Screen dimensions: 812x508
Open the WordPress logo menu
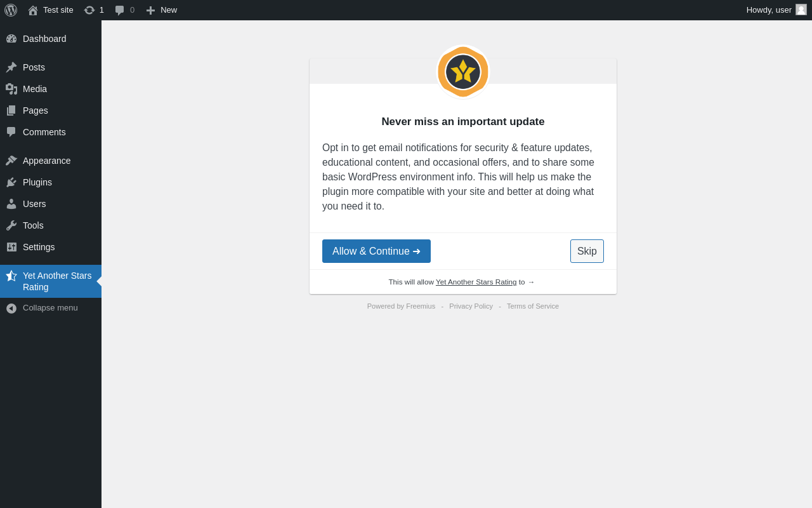point(11,10)
